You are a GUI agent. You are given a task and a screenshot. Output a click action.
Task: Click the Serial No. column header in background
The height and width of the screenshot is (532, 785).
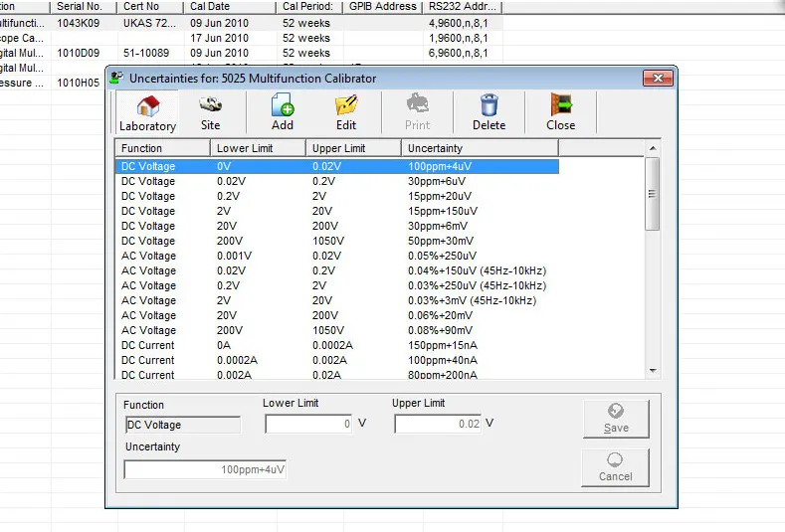click(84, 7)
